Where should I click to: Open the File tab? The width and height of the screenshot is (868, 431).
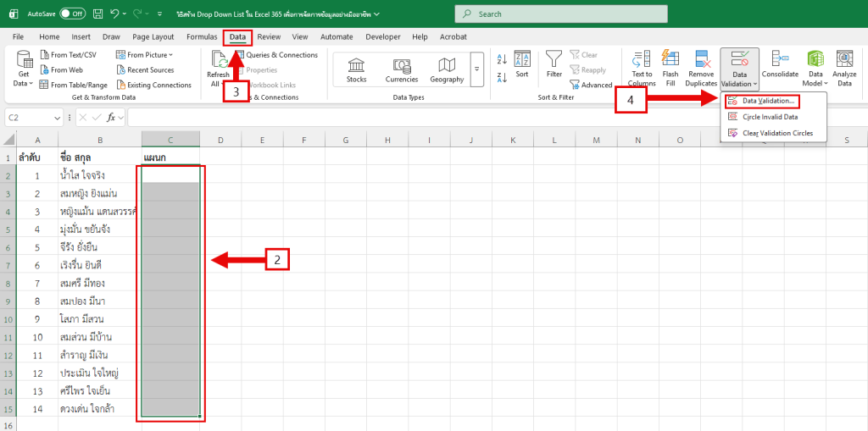tap(18, 37)
